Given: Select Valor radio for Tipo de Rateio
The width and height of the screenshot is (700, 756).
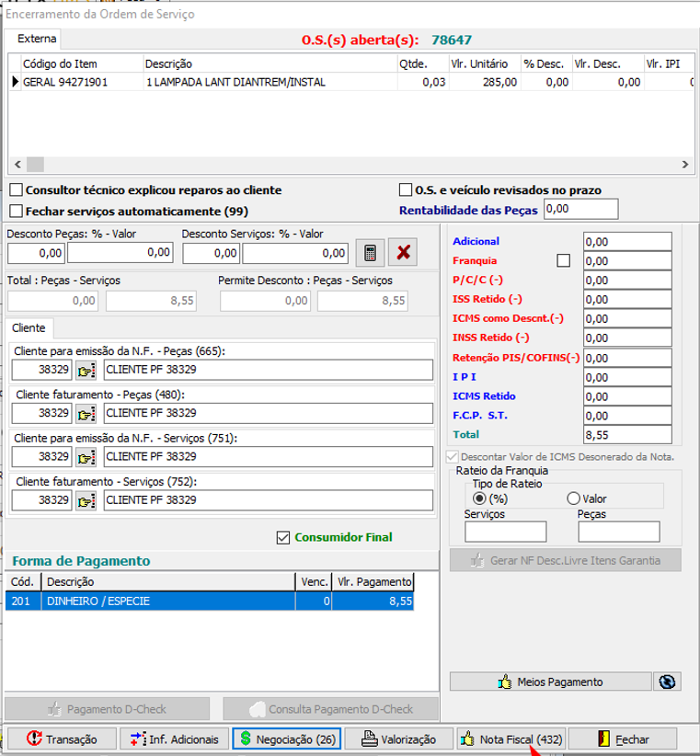Looking at the screenshot, I should coord(574,498).
